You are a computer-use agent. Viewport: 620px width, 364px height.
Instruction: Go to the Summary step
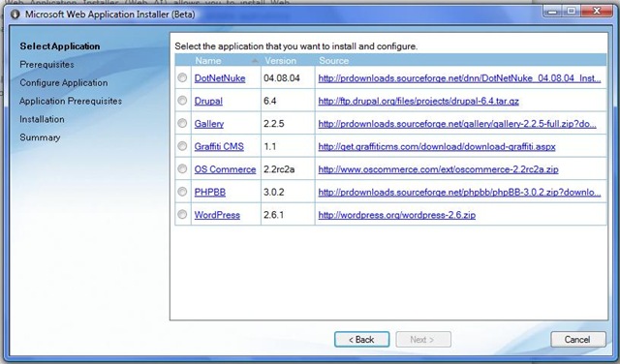(x=40, y=137)
